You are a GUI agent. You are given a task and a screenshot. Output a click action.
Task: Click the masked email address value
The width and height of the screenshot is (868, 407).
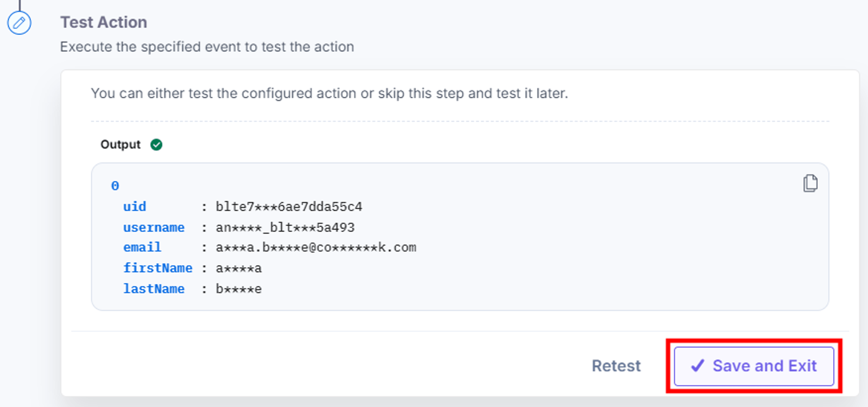point(316,248)
